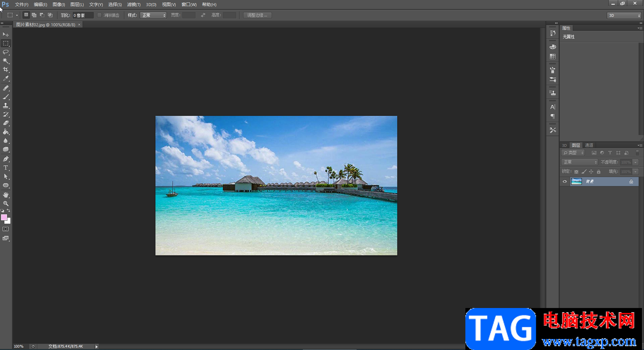The width and height of the screenshot is (644, 350).
Task: Open the 3D workspace switcher dropdown
Action: [x=624, y=15]
